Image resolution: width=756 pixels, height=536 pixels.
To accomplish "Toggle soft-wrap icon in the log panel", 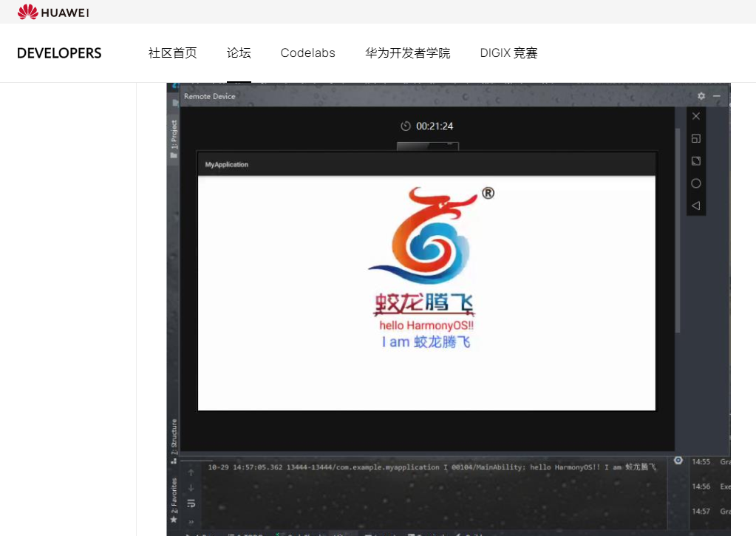I will click(x=191, y=503).
